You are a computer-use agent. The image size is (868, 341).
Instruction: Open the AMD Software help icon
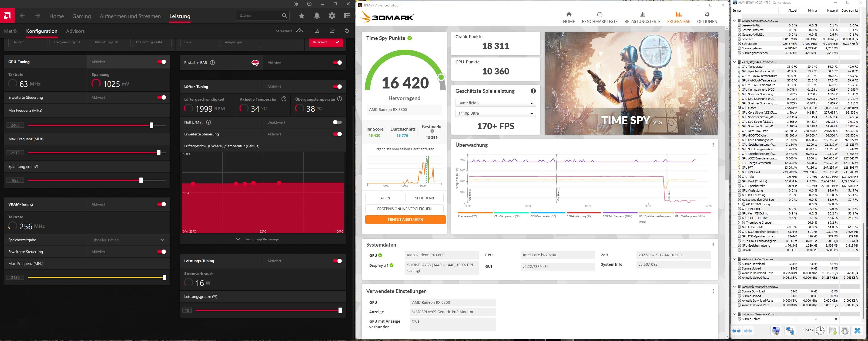click(309, 4)
